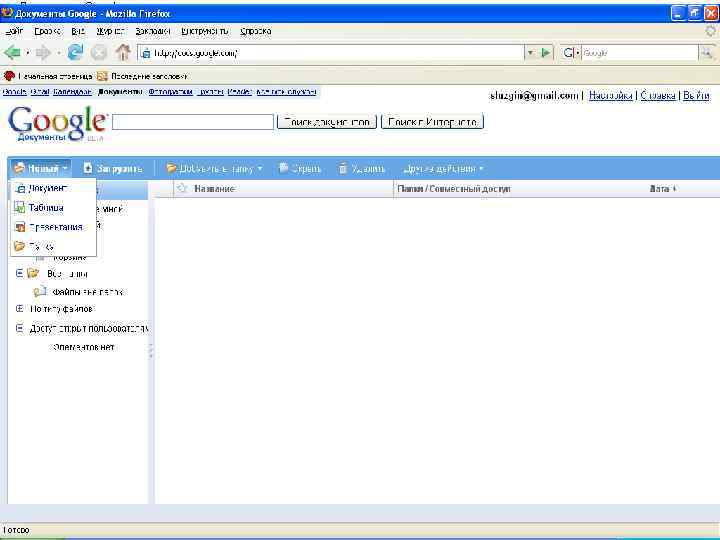Open the Последние заголовки feed bookmark
Image resolution: width=720 pixels, height=540 pixels.
[142, 76]
